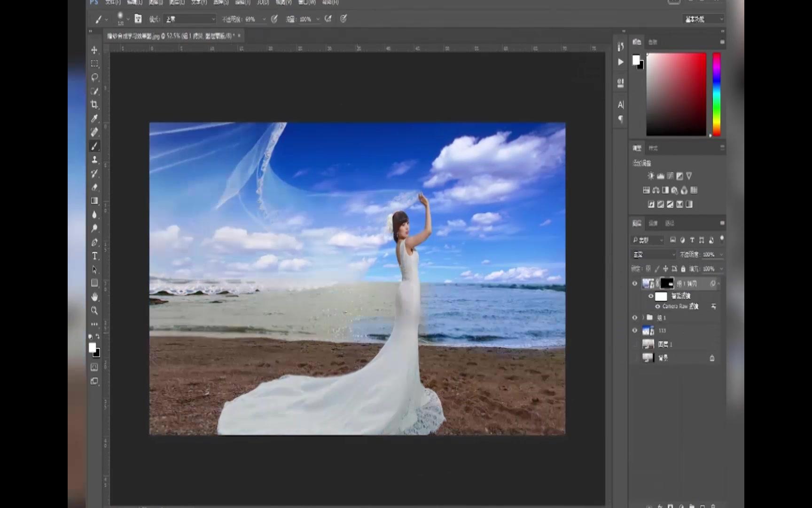This screenshot has width=812, height=508.
Task: Select the Zoom tool
Action: [94, 310]
